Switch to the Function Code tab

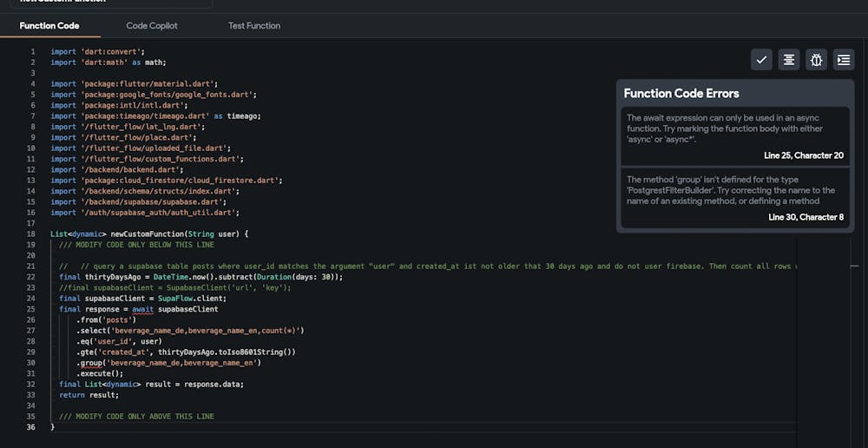[x=49, y=26]
